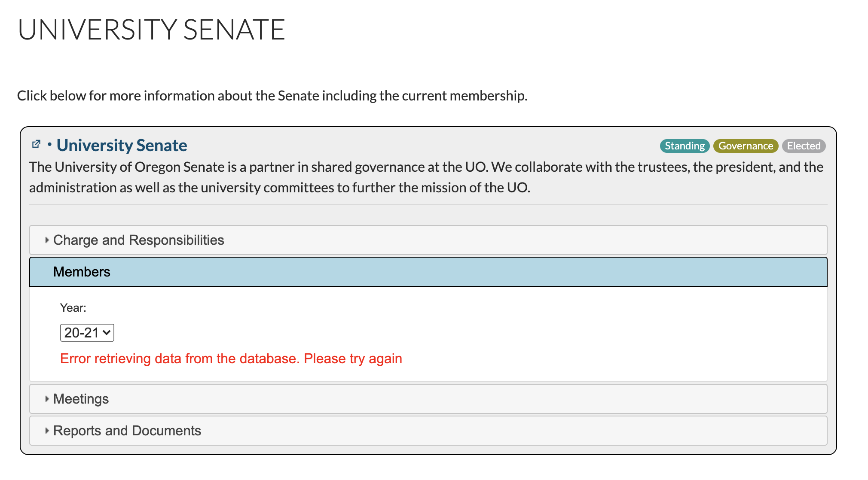
Task: Expand the Reports and Documents section title
Action: [127, 431]
